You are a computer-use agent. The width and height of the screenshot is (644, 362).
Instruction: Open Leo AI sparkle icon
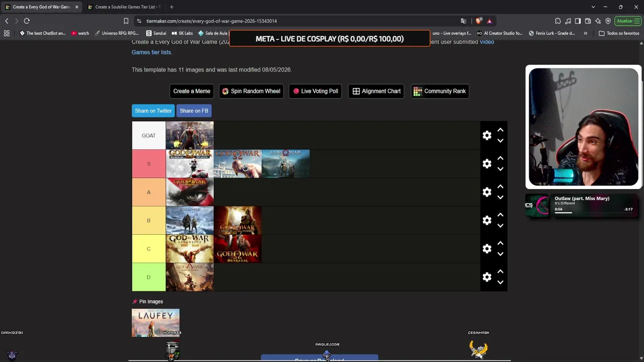[x=598, y=21]
